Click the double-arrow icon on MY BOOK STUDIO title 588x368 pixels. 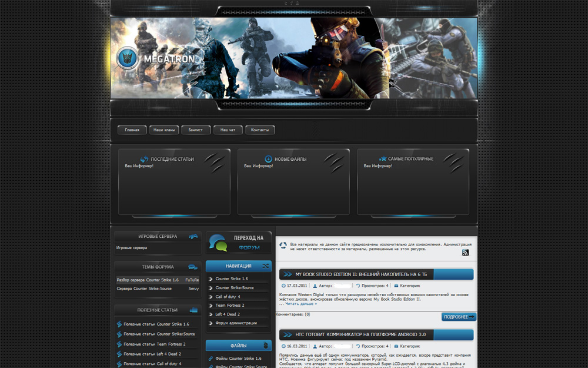point(288,274)
